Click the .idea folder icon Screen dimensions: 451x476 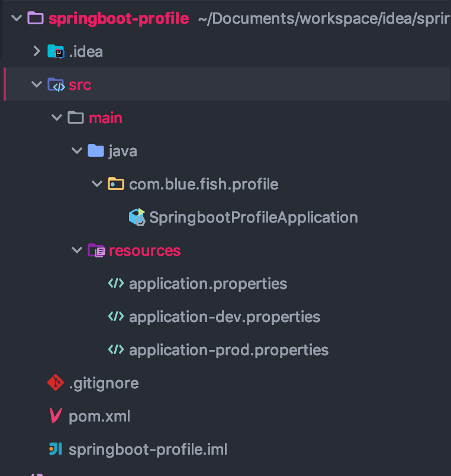(x=56, y=52)
